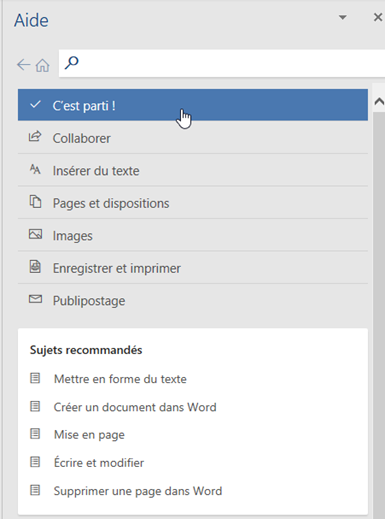385x519 pixels.
Task: Click the save icon beside Enregistrer et imprimer
Action: [35, 267]
